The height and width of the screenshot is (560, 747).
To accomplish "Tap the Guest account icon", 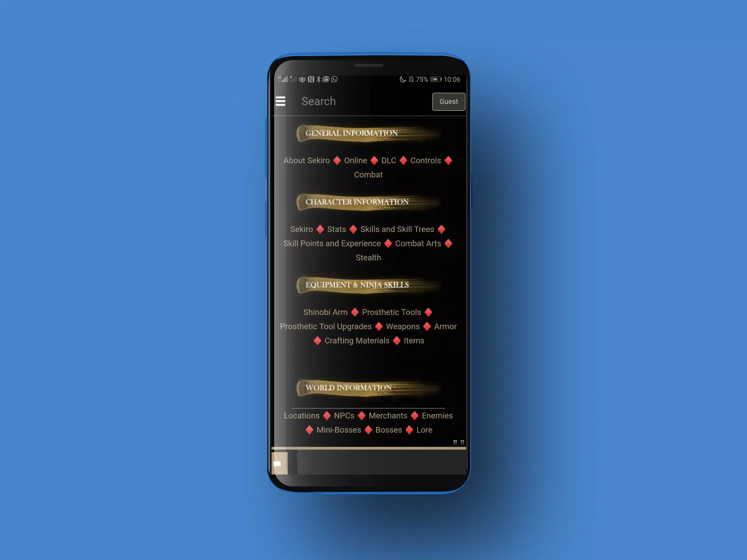I will click(448, 101).
